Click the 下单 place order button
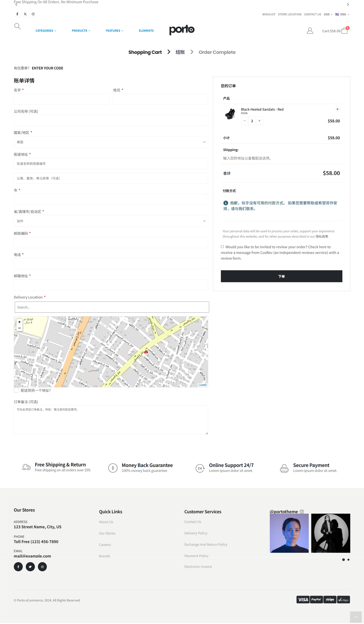Screen dimensions: 364x624 [x=281, y=276]
